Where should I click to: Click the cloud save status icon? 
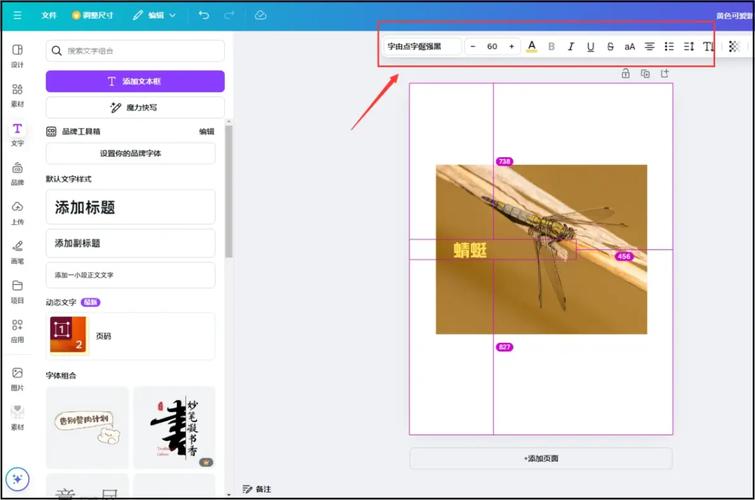click(x=260, y=15)
